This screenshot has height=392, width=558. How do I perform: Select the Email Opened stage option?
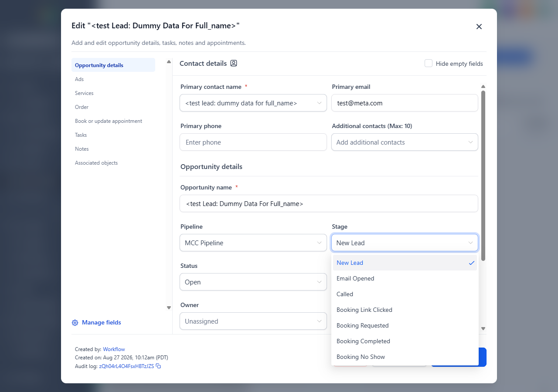pyautogui.click(x=405, y=278)
